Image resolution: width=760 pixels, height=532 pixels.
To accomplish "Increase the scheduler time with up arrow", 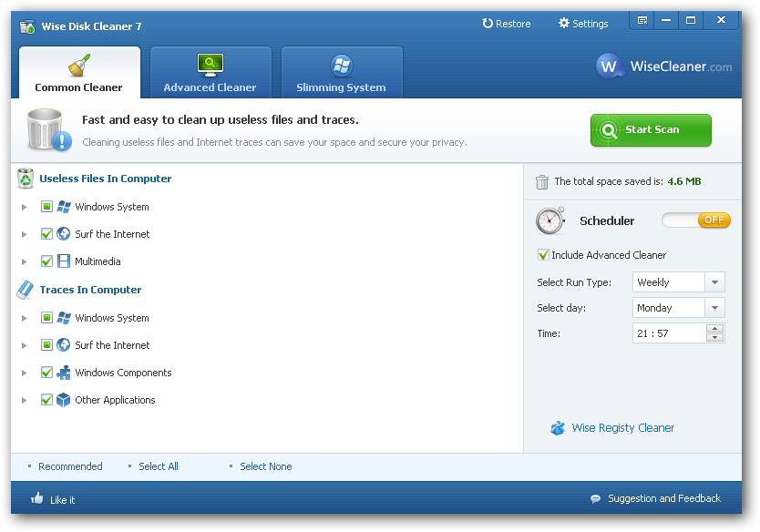I will (x=715, y=329).
